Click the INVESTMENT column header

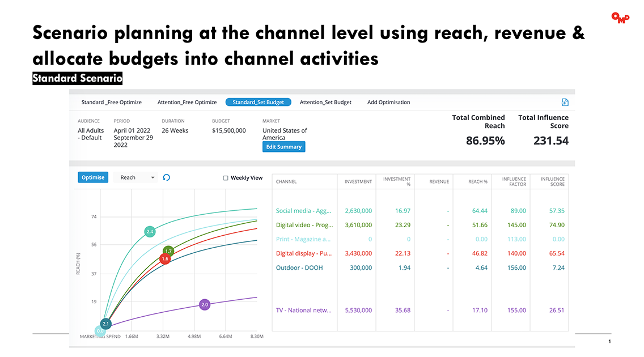point(358,181)
